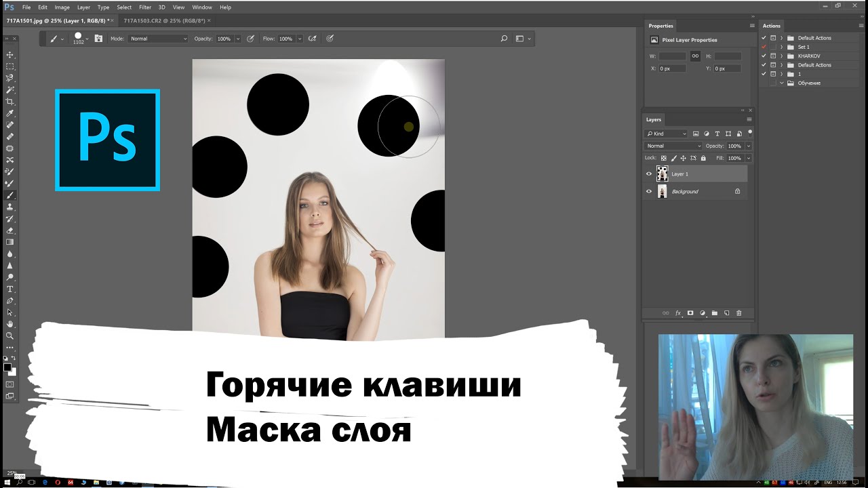Select the Zoom magnifier tool
Image resolution: width=868 pixels, height=488 pixels.
click(9, 335)
